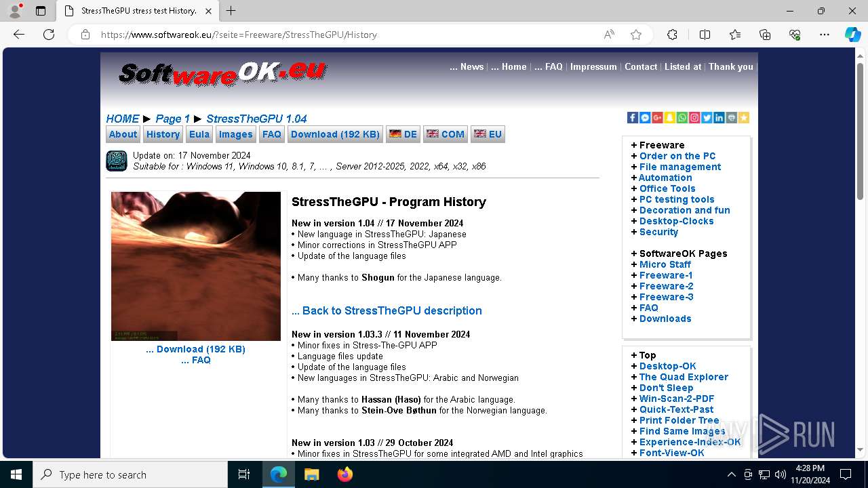Open Settings and more menu

(825, 35)
